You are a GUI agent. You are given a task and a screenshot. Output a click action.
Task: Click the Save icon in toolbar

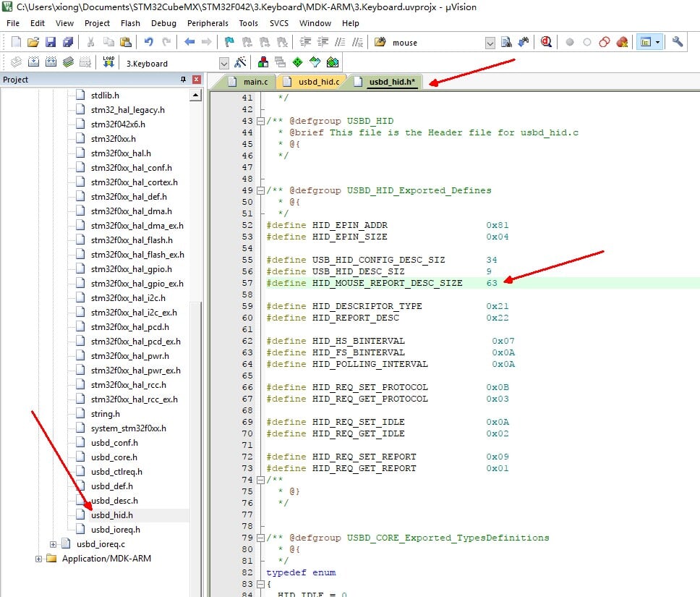tap(51, 43)
